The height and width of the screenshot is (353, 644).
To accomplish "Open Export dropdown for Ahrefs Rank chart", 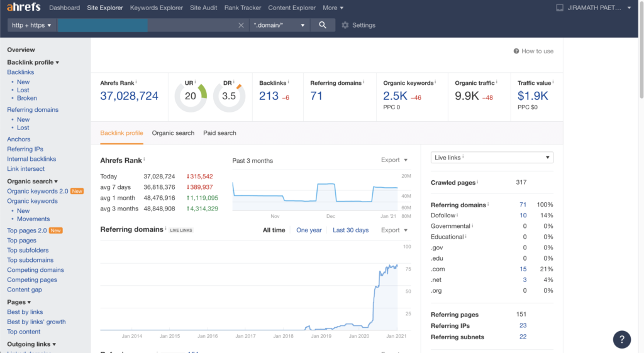I will point(394,160).
